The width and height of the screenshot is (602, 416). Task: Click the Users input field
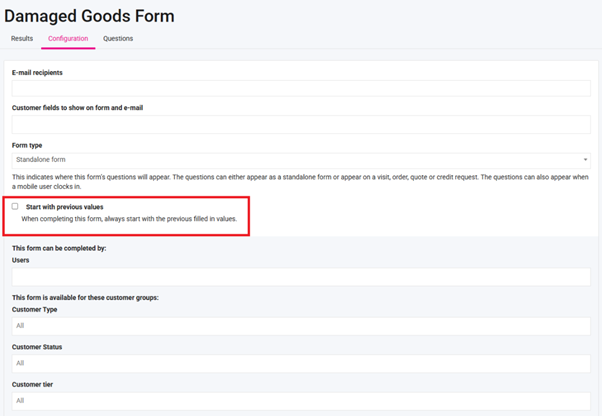click(x=300, y=277)
